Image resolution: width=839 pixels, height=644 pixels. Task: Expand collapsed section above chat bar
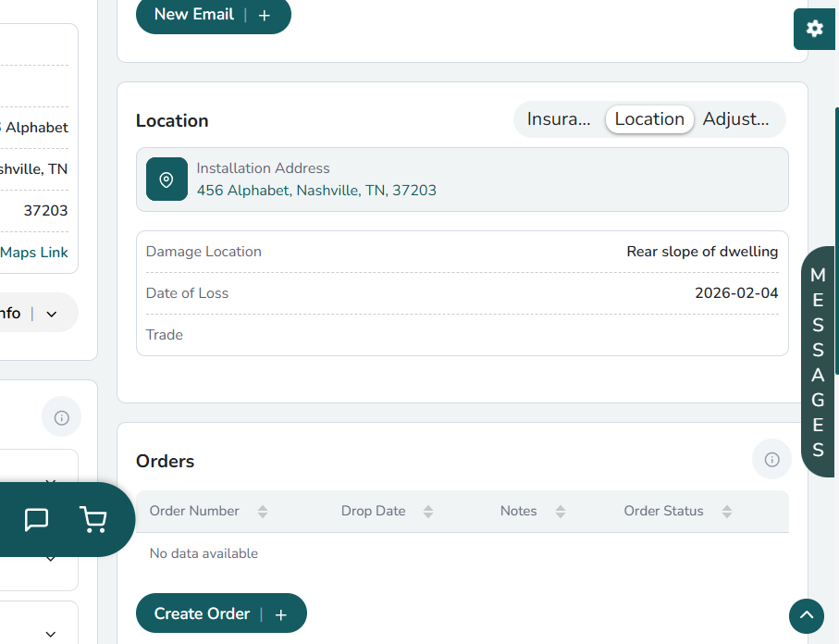tap(51, 482)
